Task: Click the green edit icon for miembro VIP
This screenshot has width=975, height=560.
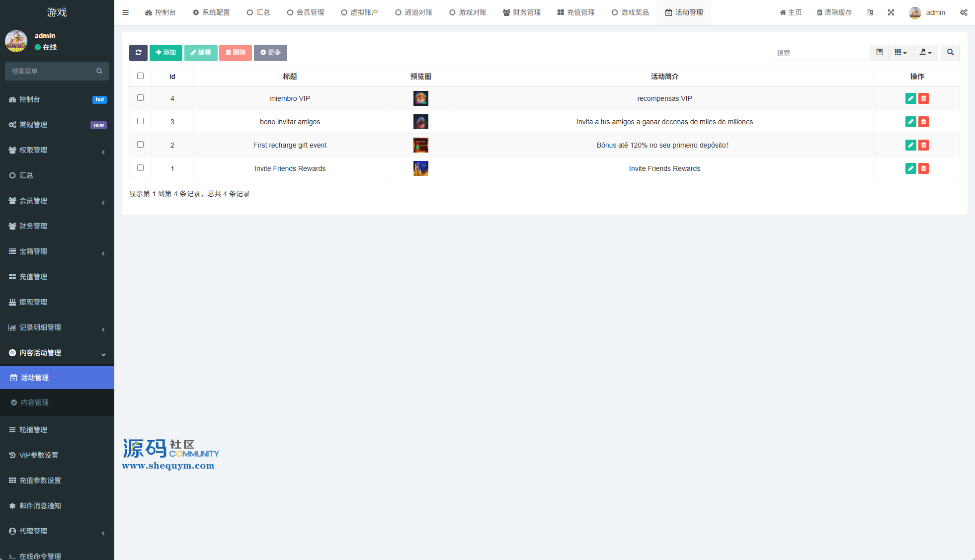Action: pyautogui.click(x=910, y=98)
